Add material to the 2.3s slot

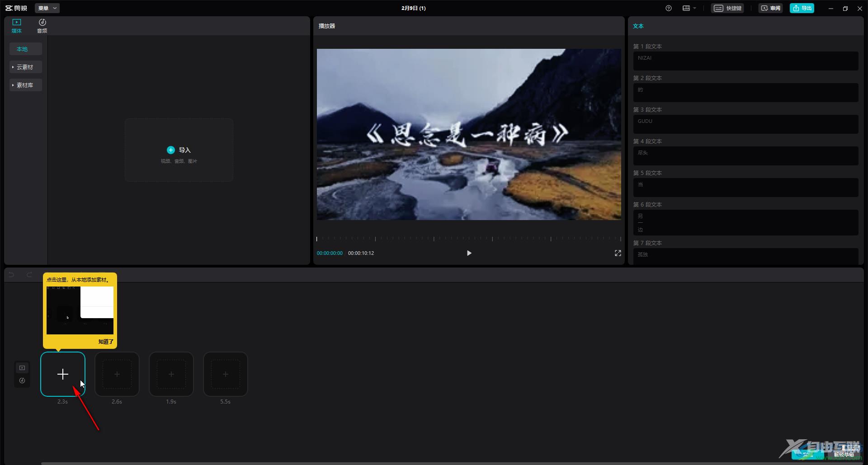63,374
